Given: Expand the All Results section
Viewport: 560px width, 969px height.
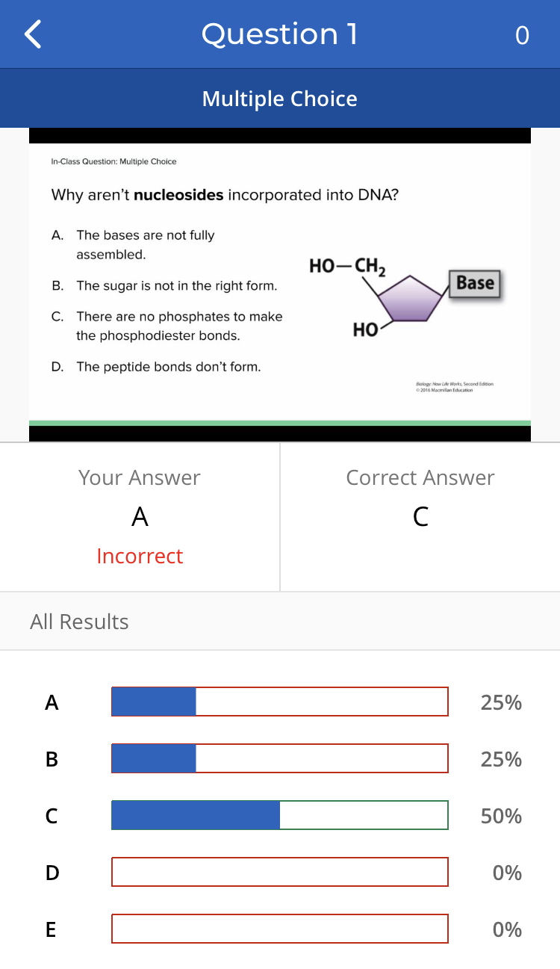Looking at the screenshot, I should (79, 621).
